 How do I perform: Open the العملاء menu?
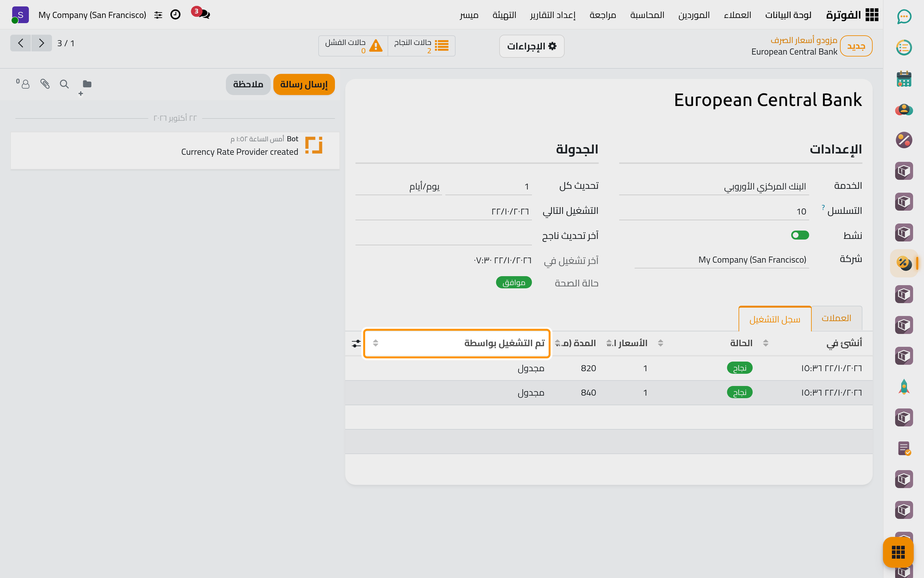(737, 15)
